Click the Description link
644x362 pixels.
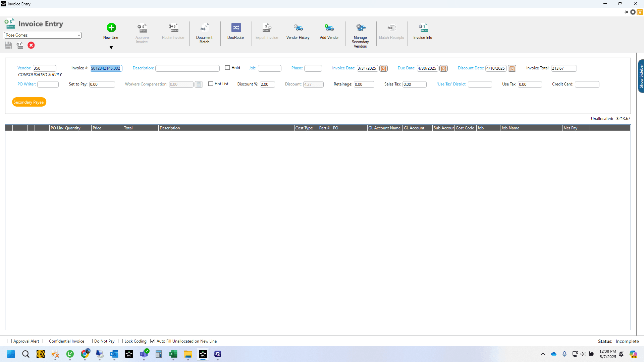tap(143, 68)
